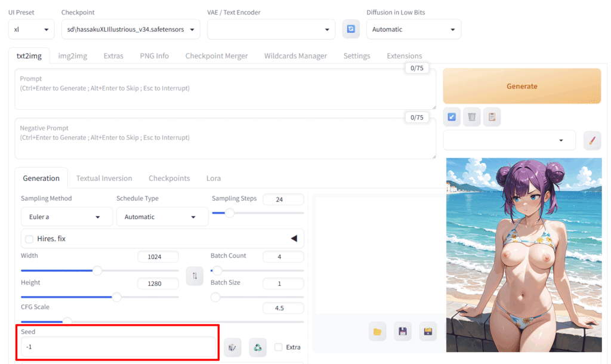Swap width and height values
This screenshot has width=611, height=364.
[195, 276]
